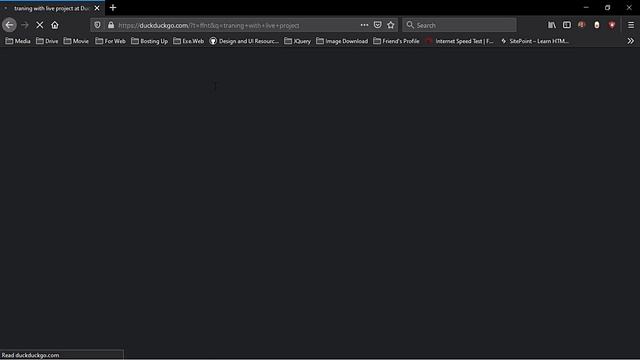Close the traning with live project tab
This screenshot has width=640, height=360.
point(97,8)
